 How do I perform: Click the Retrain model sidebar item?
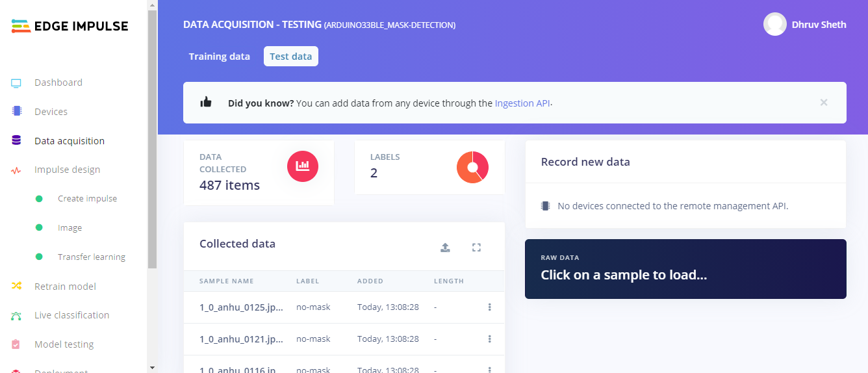(65, 286)
